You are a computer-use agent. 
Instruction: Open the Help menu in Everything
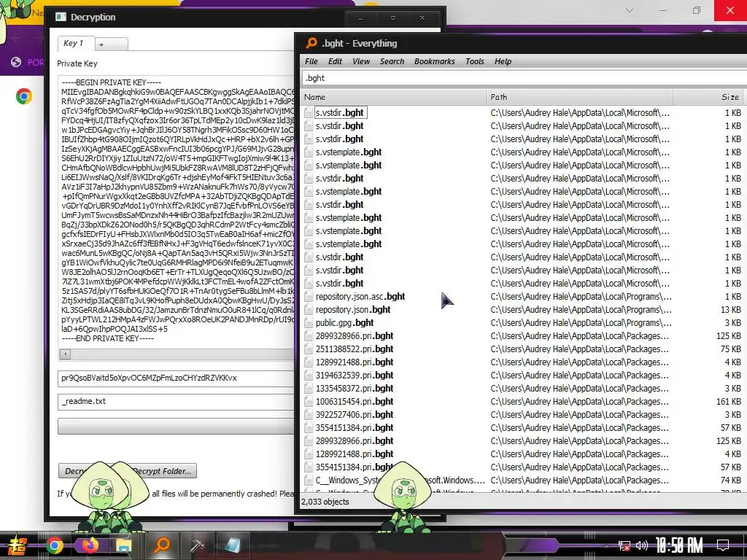click(x=503, y=61)
